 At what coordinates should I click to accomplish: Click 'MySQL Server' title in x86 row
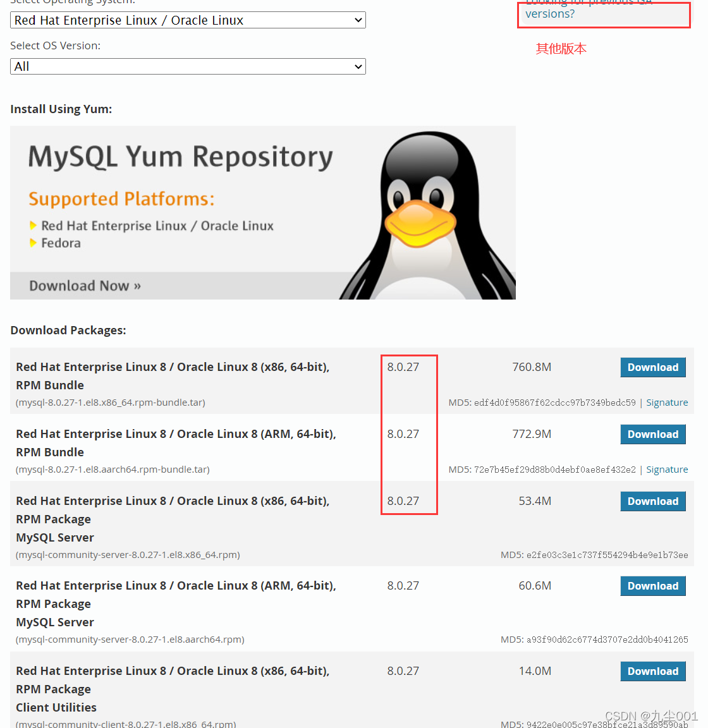pos(55,538)
